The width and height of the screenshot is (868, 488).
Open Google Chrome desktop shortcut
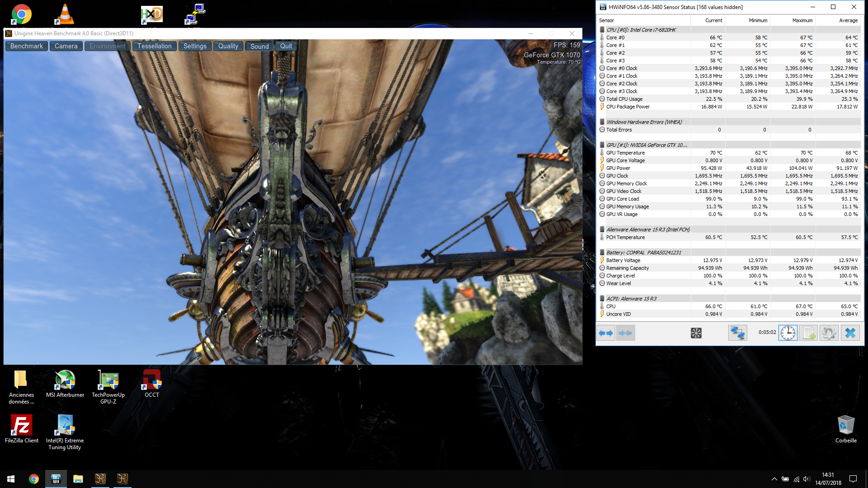tap(21, 14)
